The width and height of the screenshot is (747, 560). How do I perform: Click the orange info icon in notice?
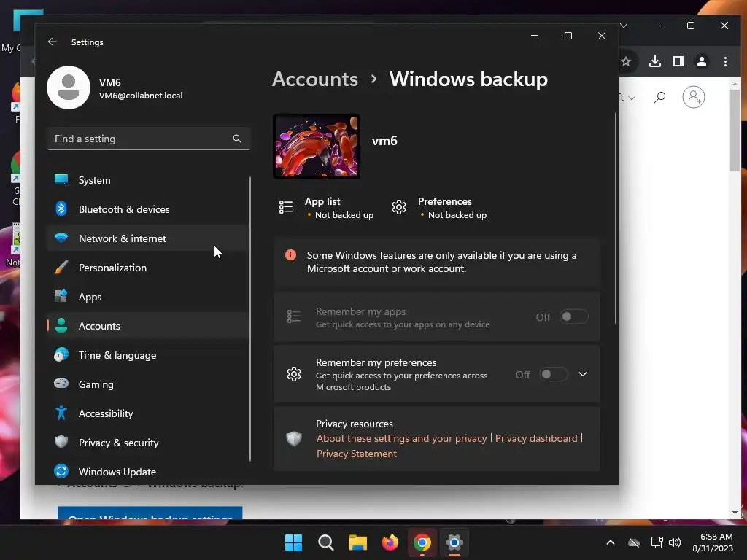[290, 255]
